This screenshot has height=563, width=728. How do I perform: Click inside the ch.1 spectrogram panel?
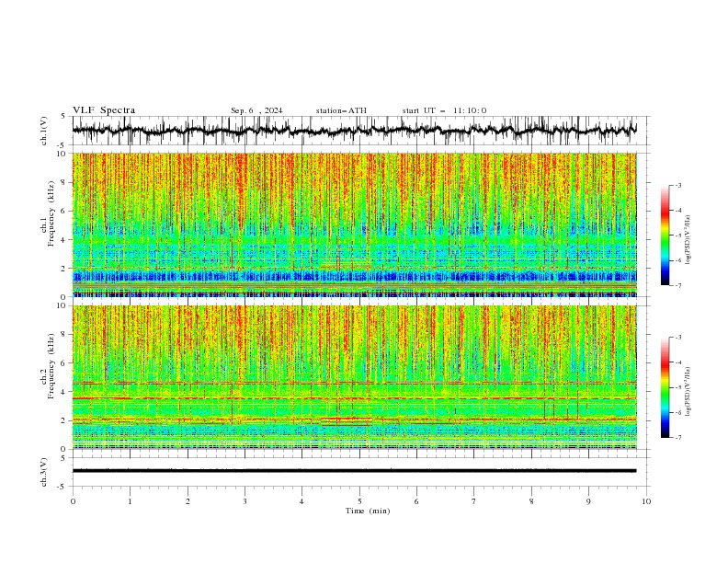(x=354, y=224)
